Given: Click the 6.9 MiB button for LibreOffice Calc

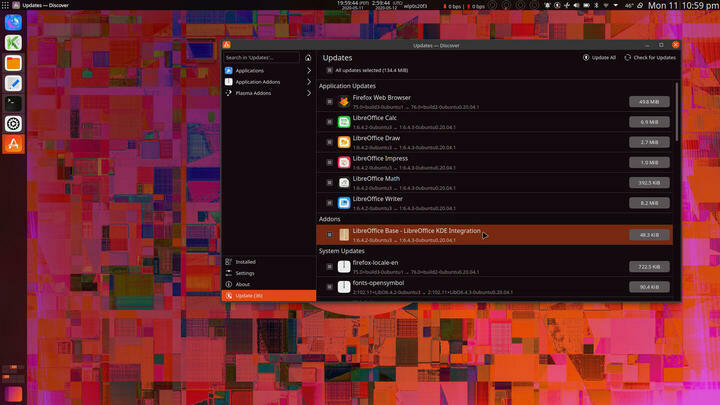Looking at the screenshot, I should (x=649, y=122).
